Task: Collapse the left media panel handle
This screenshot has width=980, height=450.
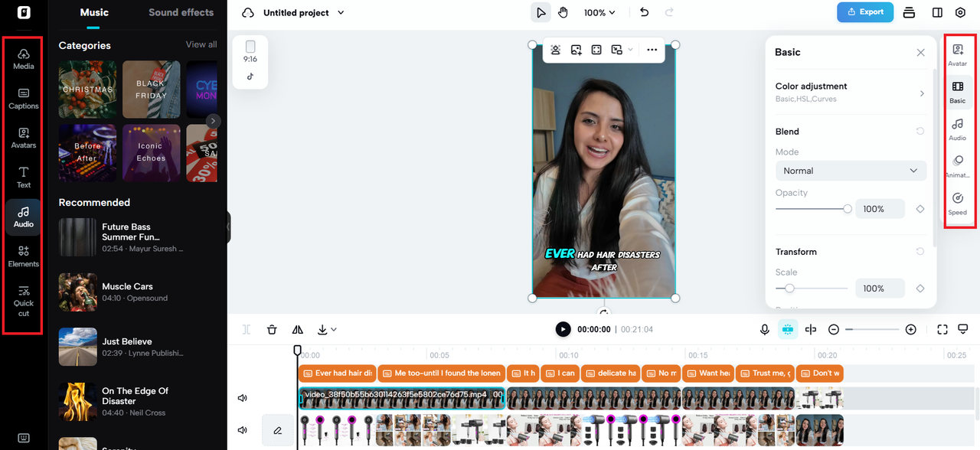Action: (228, 227)
